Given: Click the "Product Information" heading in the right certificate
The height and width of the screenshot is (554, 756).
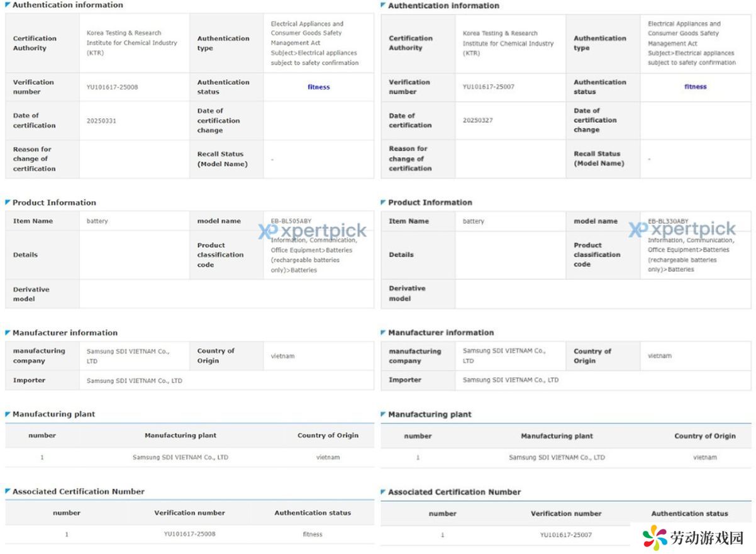Looking at the screenshot, I should tap(430, 202).
